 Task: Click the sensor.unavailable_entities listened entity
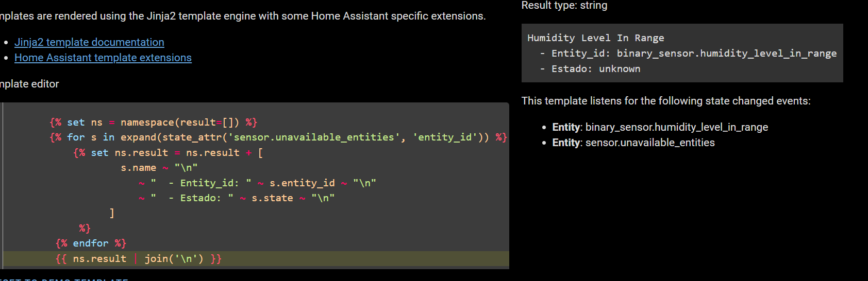click(649, 143)
